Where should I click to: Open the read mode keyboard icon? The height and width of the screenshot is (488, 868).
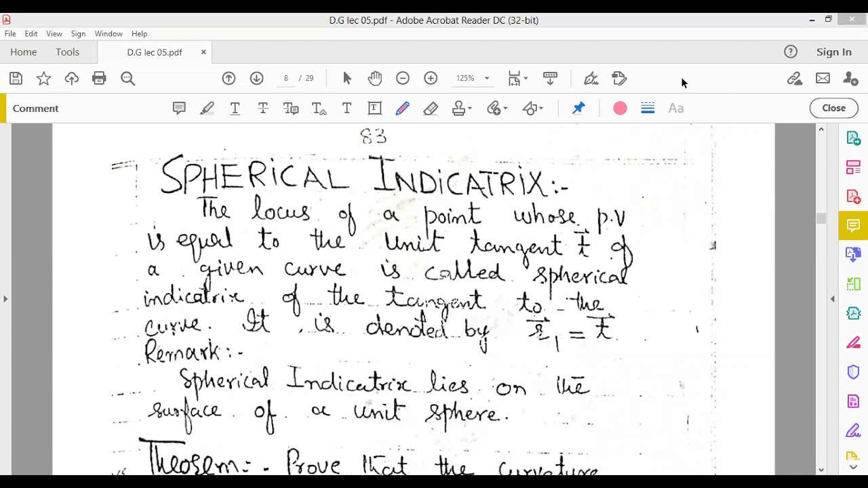click(550, 79)
